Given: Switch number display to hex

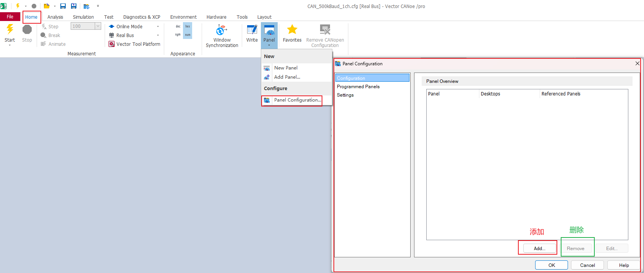Looking at the screenshot, I should pyautogui.click(x=188, y=26).
